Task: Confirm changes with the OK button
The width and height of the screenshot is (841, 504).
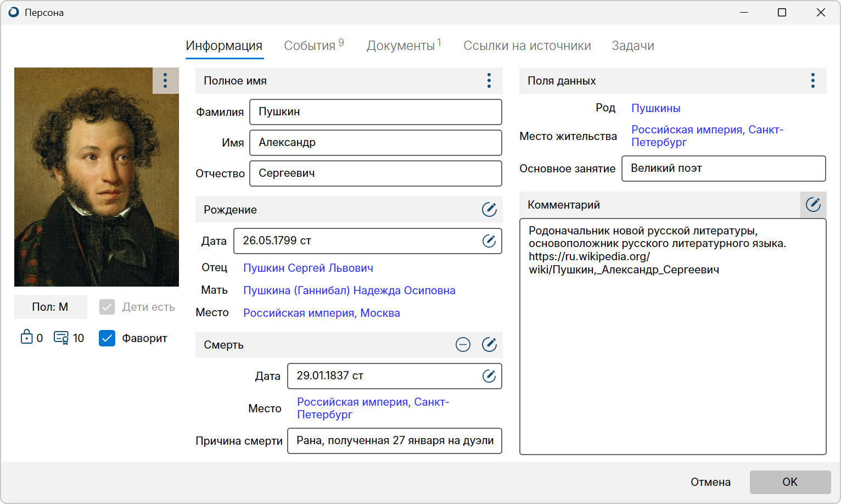Action: (789, 481)
